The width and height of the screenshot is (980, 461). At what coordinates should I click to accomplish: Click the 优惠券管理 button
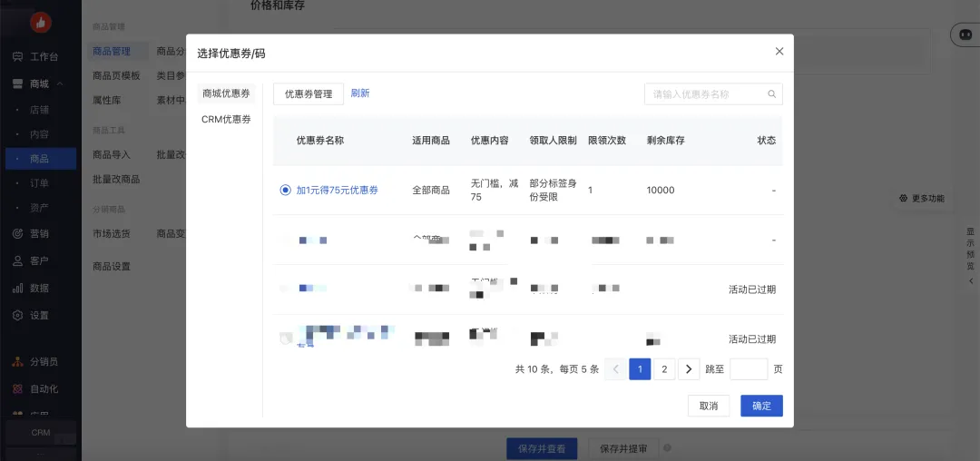tap(309, 93)
